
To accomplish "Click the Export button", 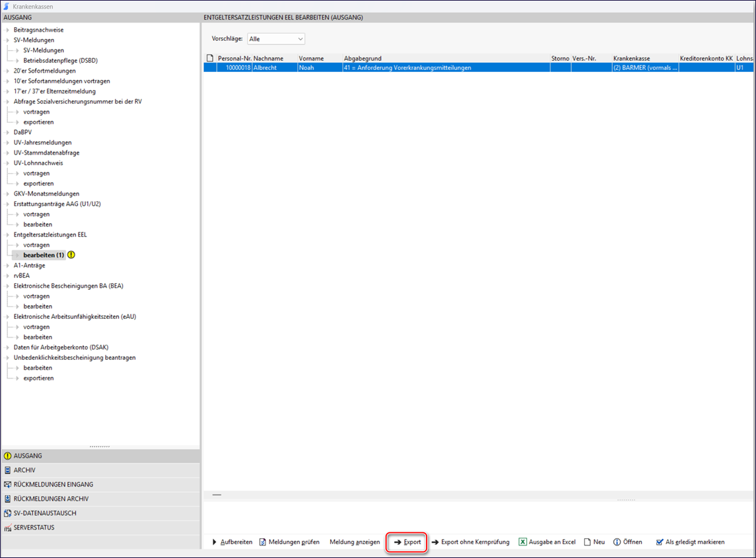I will point(407,542).
